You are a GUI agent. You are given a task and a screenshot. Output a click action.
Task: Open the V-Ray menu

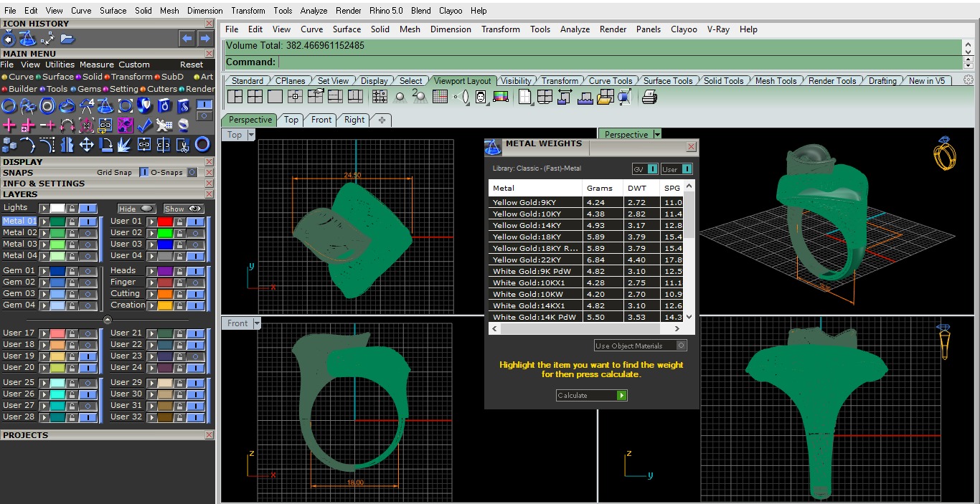[718, 29]
